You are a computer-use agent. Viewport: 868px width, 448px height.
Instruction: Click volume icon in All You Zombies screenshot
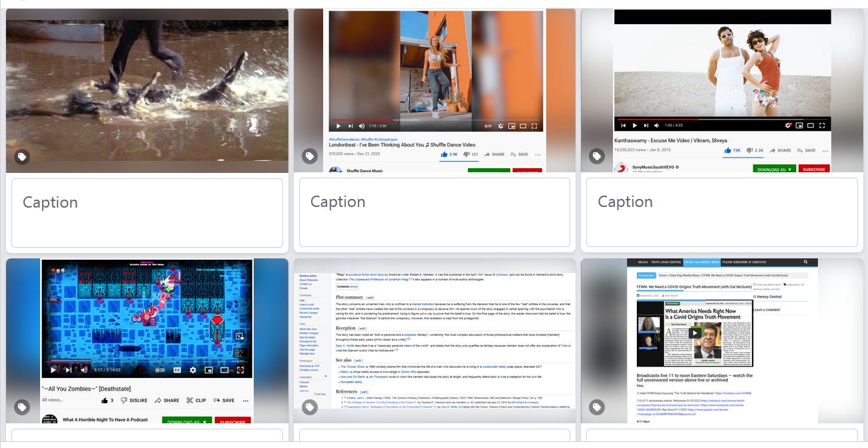[x=84, y=369]
